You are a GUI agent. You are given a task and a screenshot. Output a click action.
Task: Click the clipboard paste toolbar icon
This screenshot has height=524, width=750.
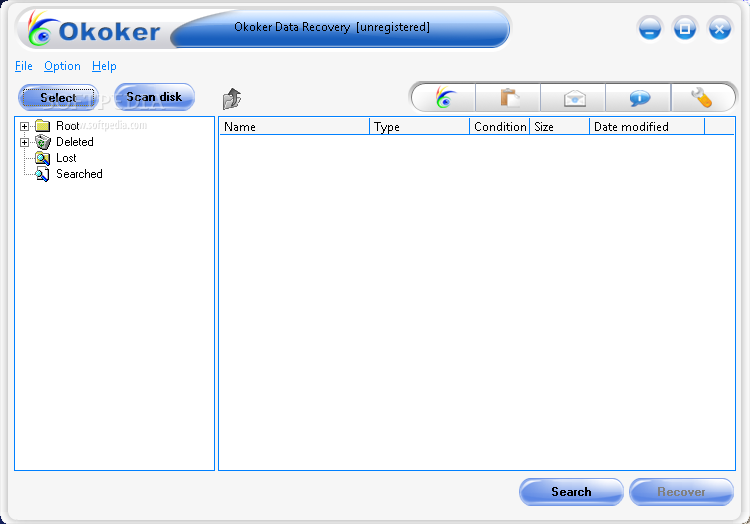click(x=509, y=98)
